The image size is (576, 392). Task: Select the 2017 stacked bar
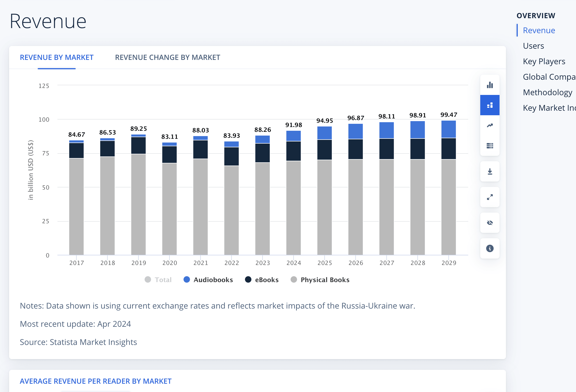click(x=76, y=198)
